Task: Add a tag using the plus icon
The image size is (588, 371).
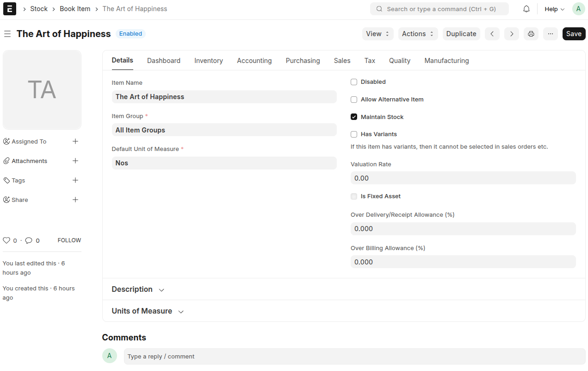Action: point(75,180)
